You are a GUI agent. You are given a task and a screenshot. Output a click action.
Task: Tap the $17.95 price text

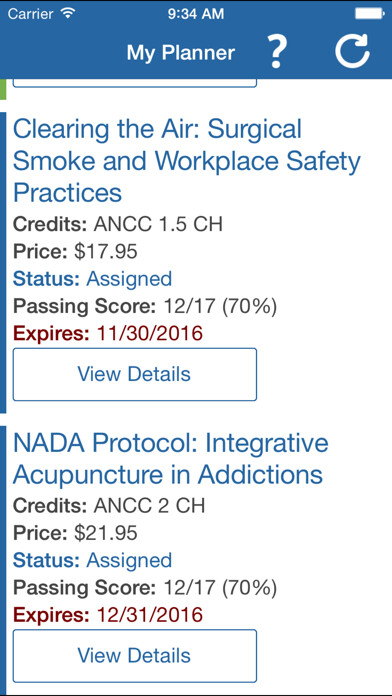(x=106, y=252)
